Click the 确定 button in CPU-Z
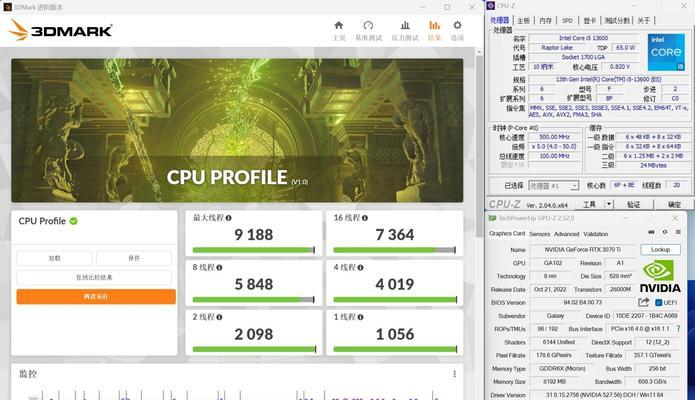 coord(674,204)
